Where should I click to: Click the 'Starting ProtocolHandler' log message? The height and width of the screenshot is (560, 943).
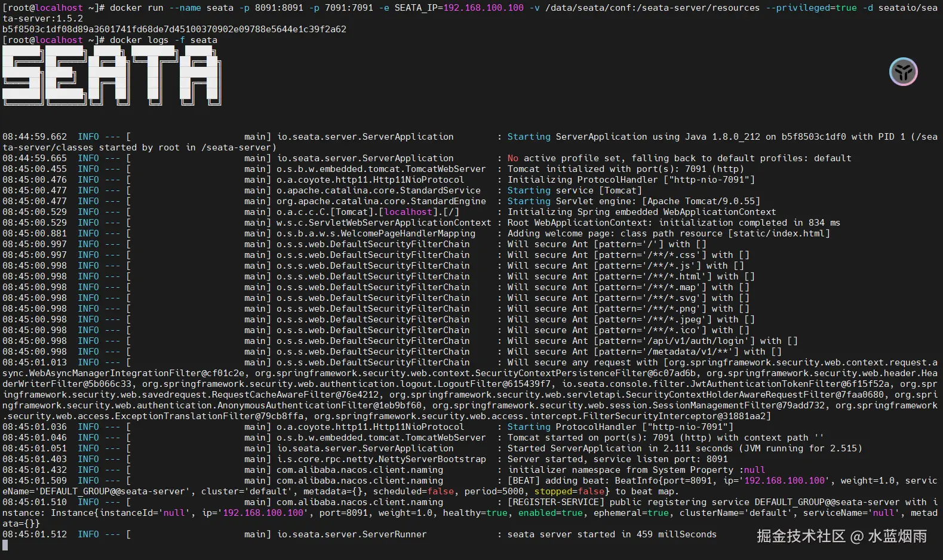pyautogui.click(x=620, y=427)
